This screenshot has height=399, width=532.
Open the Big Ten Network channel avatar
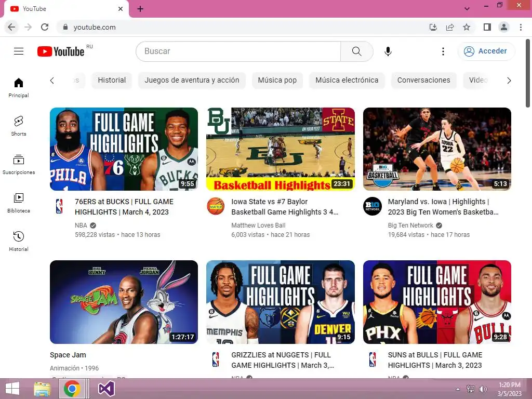click(x=373, y=206)
